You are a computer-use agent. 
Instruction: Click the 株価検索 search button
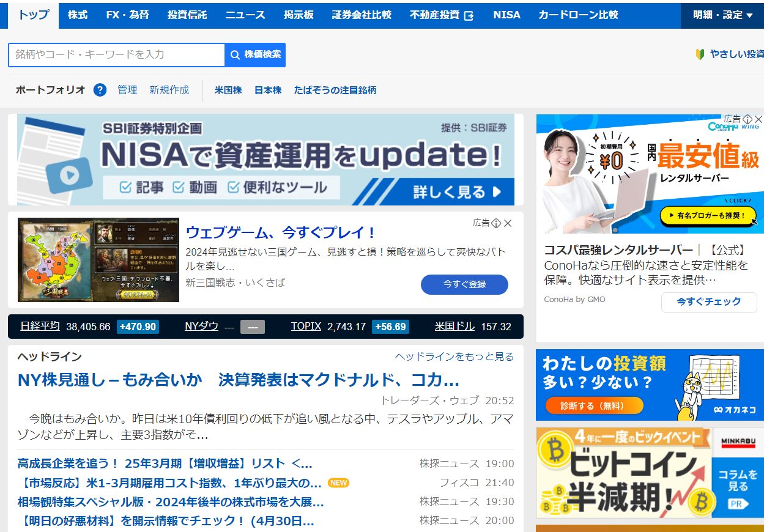(x=256, y=54)
